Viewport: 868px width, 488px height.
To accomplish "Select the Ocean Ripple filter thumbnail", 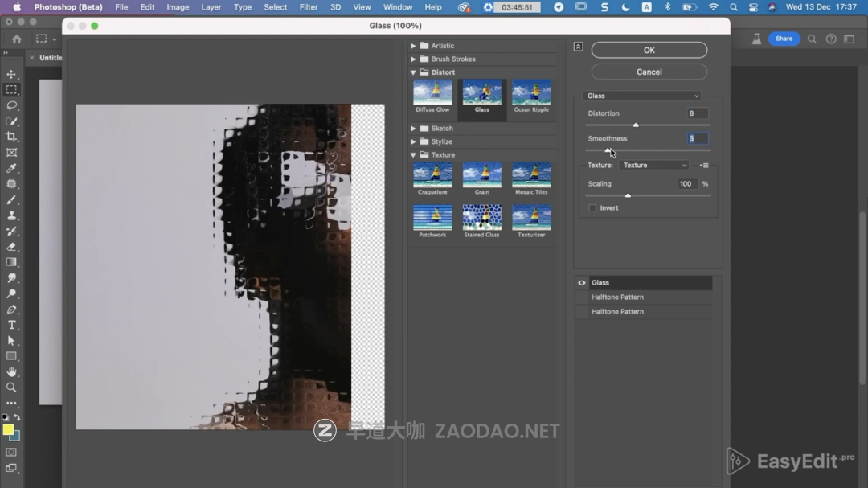I will pos(531,93).
